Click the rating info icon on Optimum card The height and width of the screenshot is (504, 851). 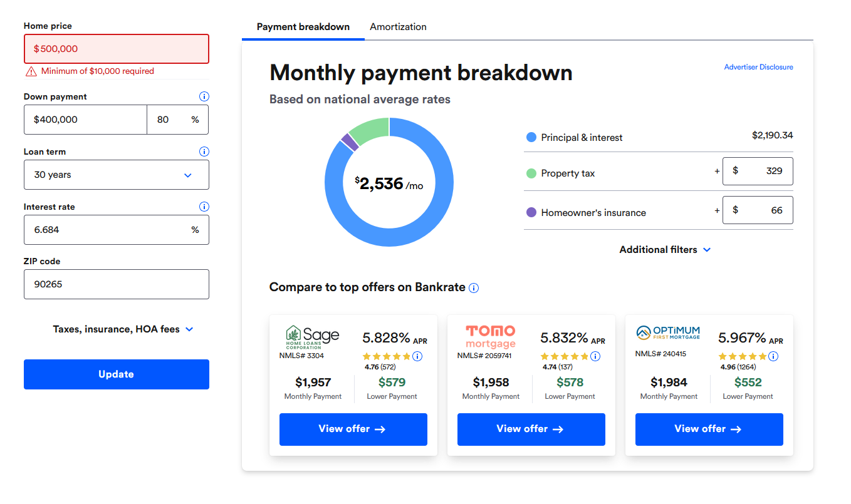(x=773, y=356)
